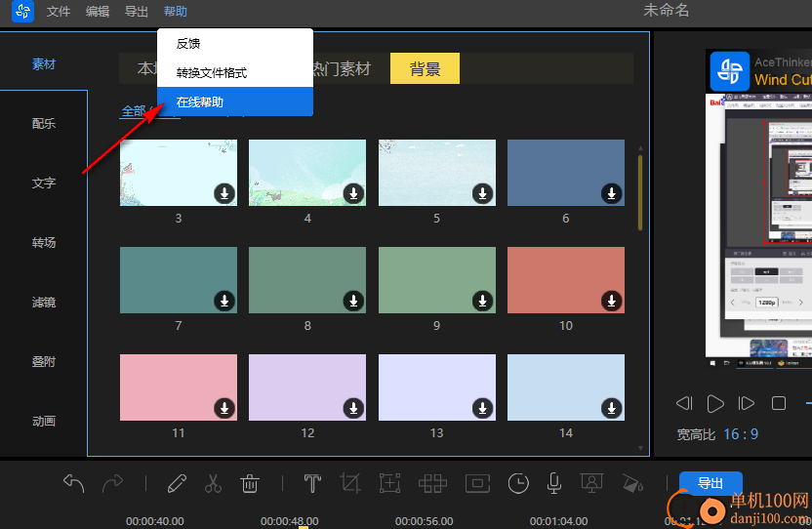The height and width of the screenshot is (529, 812).
Task: Click the pencil edit icon
Action: click(177, 483)
